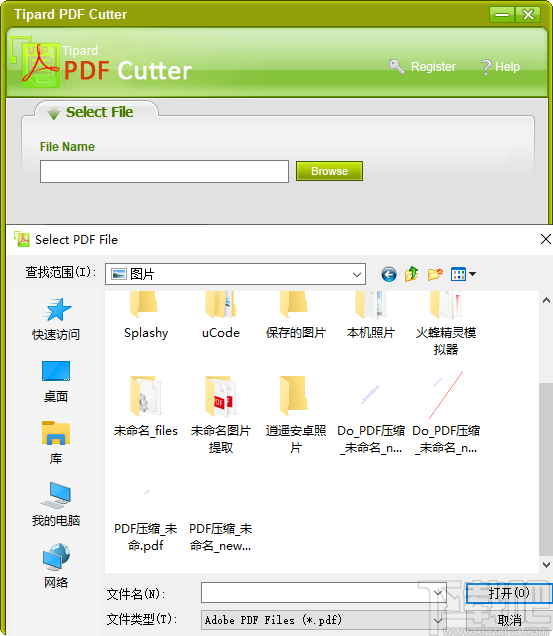Select the Splashy folder
Viewport: 553px width, 636px height.
[x=146, y=316]
